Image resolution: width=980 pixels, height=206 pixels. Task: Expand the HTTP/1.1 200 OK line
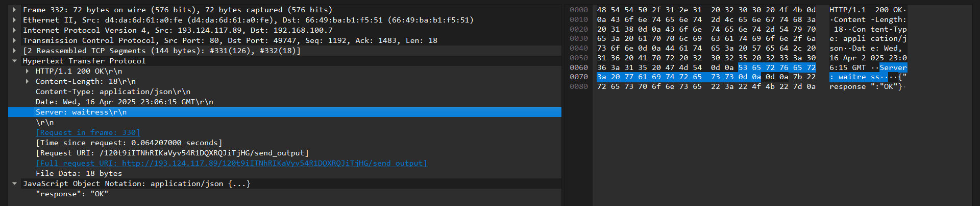click(x=27, y=71)
